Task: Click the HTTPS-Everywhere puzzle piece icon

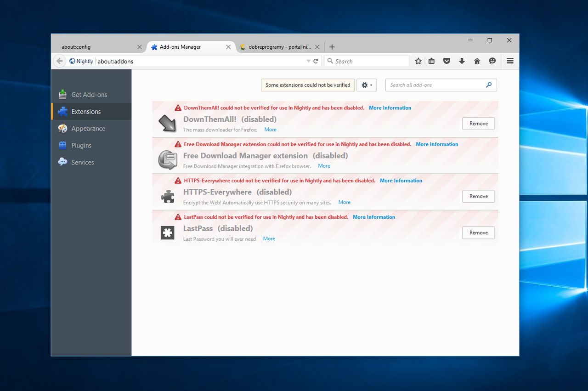Action: click(x=167, y=197)
